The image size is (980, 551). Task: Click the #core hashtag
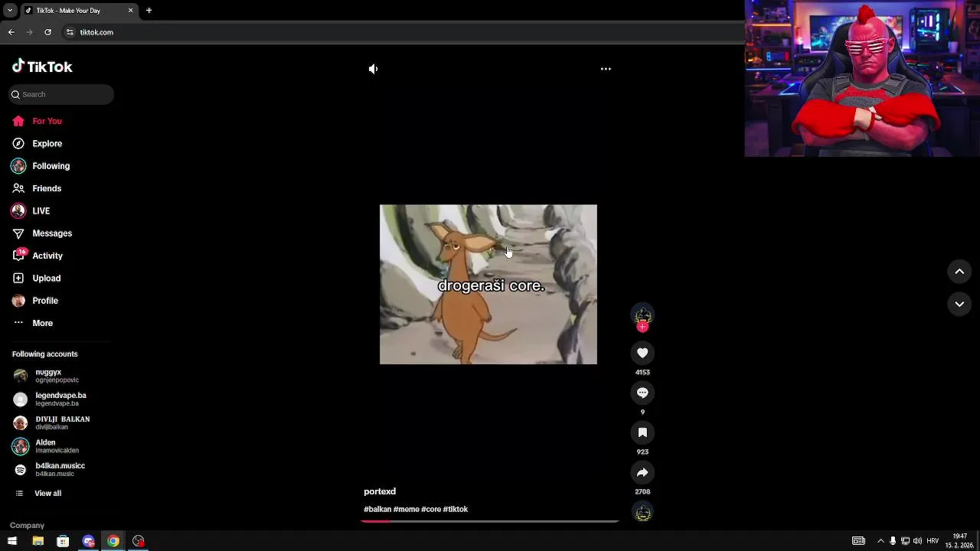coord(431,510)
